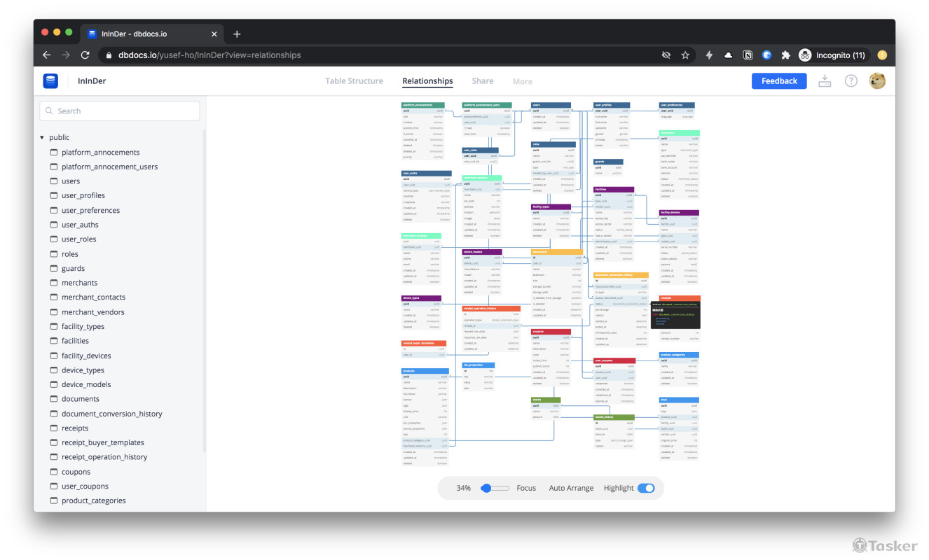
Task: Adjust the zoom slider handle
Action: (x=486, y=488)
